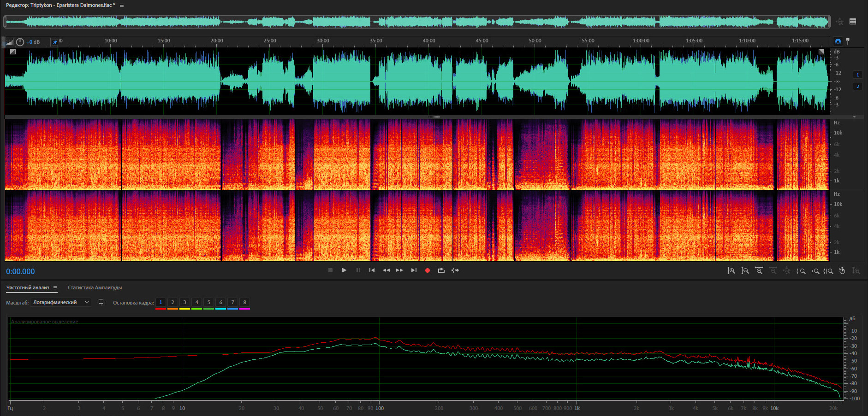
Task: Click the 45:00 mark on time ruler
Action: tap(482, 41)
